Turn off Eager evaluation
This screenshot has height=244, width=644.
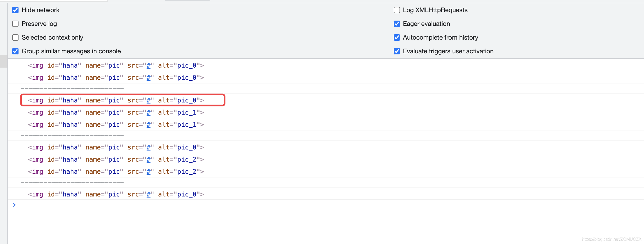pos(397,24)
